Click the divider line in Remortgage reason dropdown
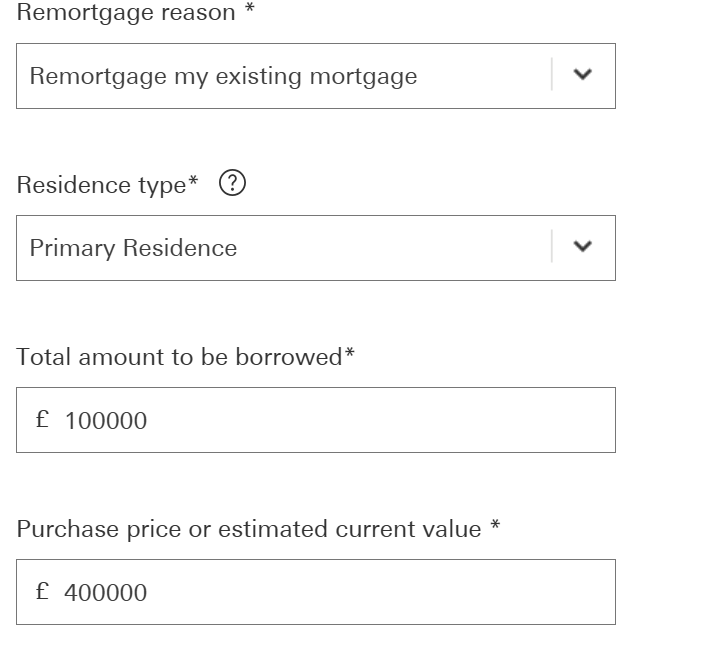 551,75
